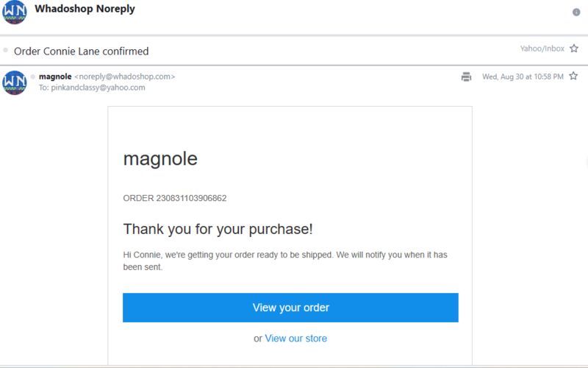Click the View your order button

[x=290, y=308]
